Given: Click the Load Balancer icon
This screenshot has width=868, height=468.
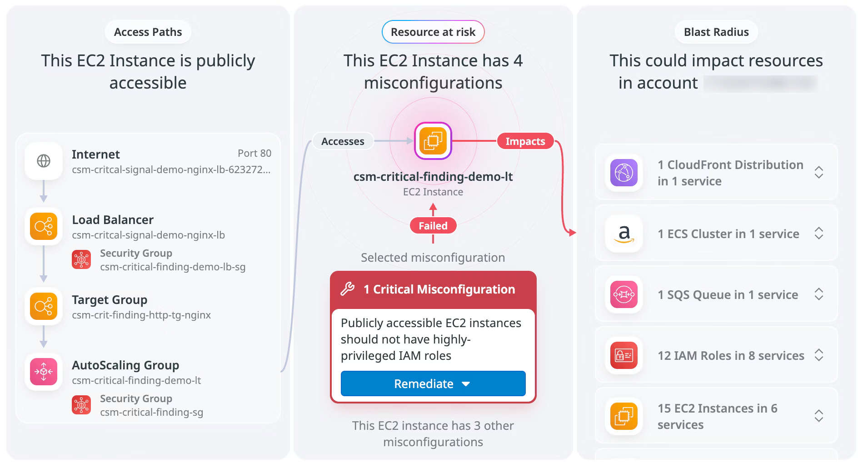Looking at the screenshot, I should pos(43,226).
